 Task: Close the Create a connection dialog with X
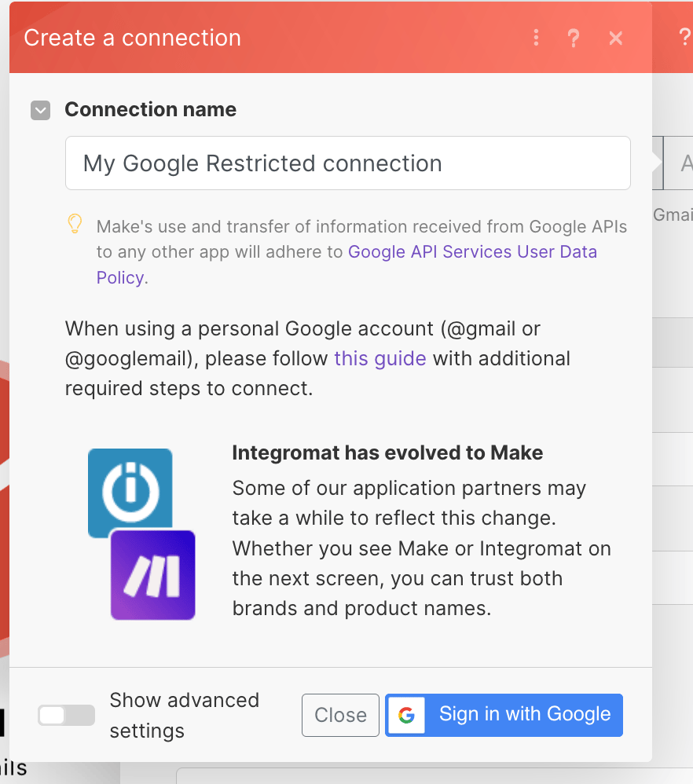[615, 38]
